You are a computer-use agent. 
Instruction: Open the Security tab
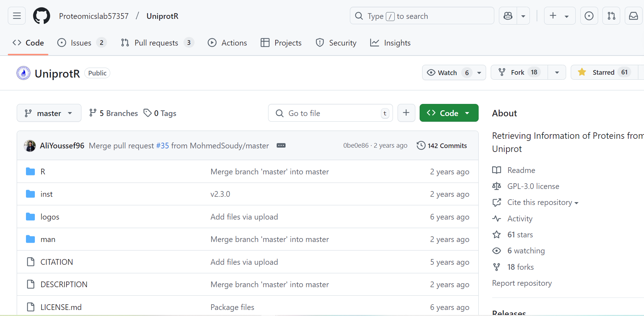(336, 43)
